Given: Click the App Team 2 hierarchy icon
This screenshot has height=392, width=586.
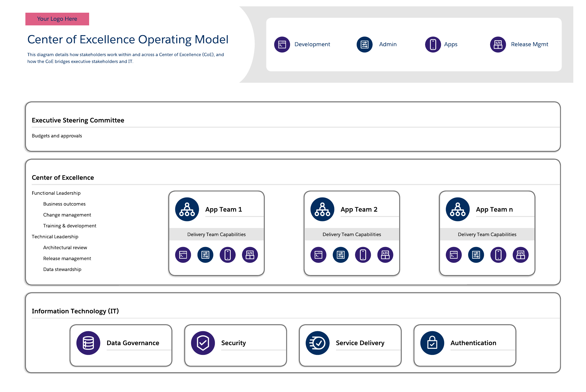Looking at the screenshot, I should [322, 209].
